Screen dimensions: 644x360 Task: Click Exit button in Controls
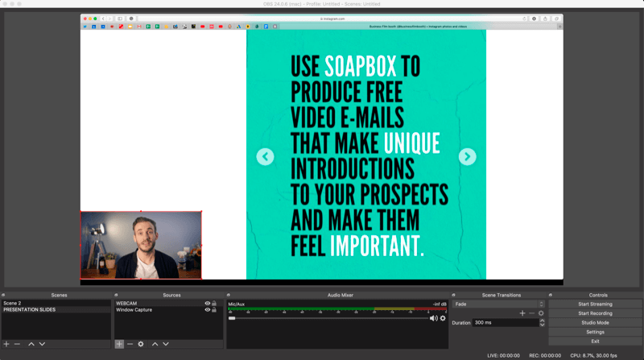click(595, 341)
